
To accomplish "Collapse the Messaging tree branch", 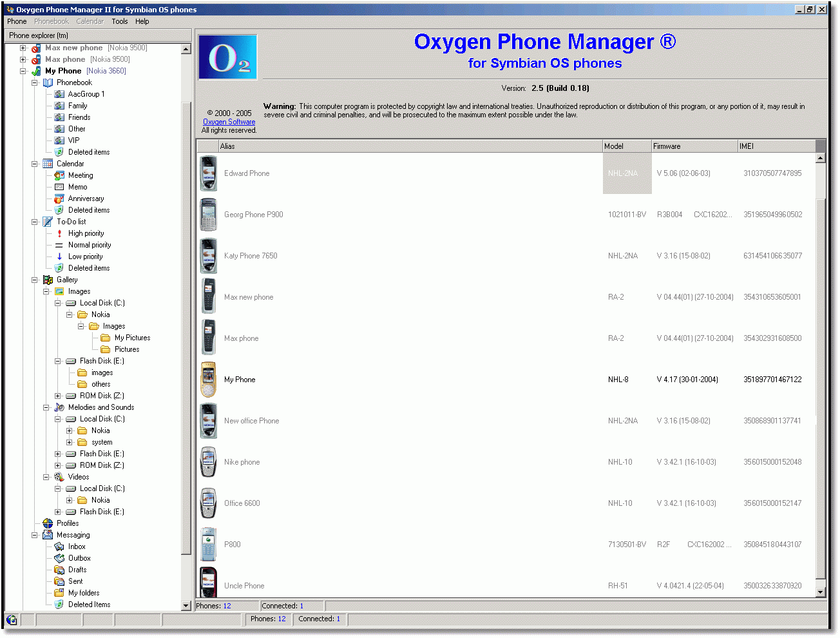I will (35, 535).
